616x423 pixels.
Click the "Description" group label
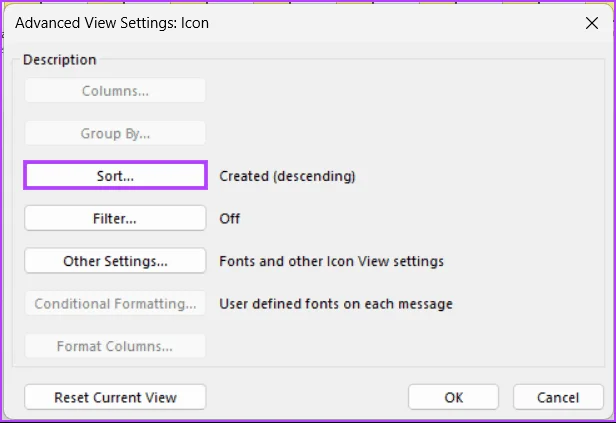coord(60,60)
